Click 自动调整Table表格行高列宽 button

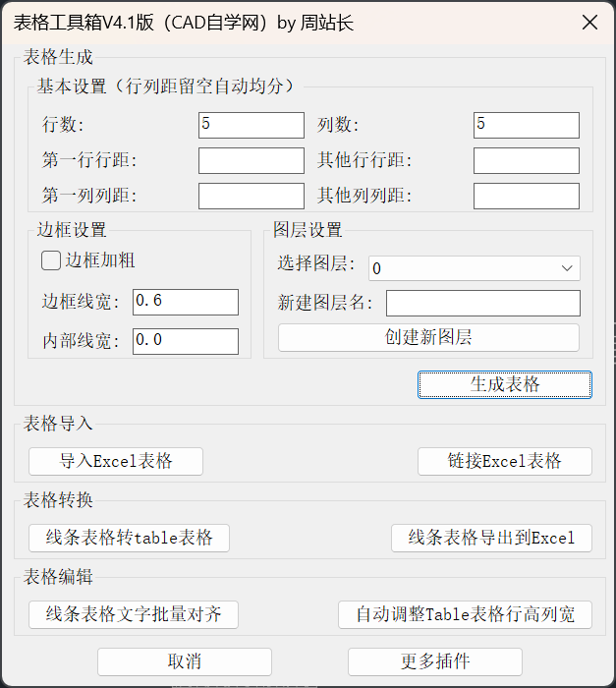click(465, 615)
